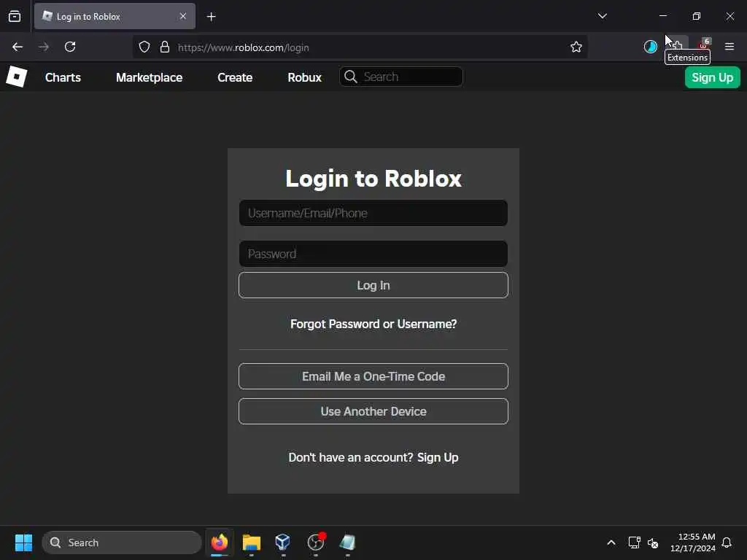
Task: Show hidden system tray icons
Action: (x=611, y=542)
